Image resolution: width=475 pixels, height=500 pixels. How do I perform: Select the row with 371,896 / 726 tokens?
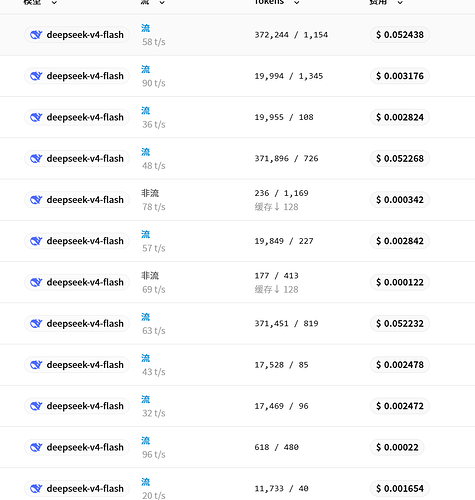(x=237, y=158)
